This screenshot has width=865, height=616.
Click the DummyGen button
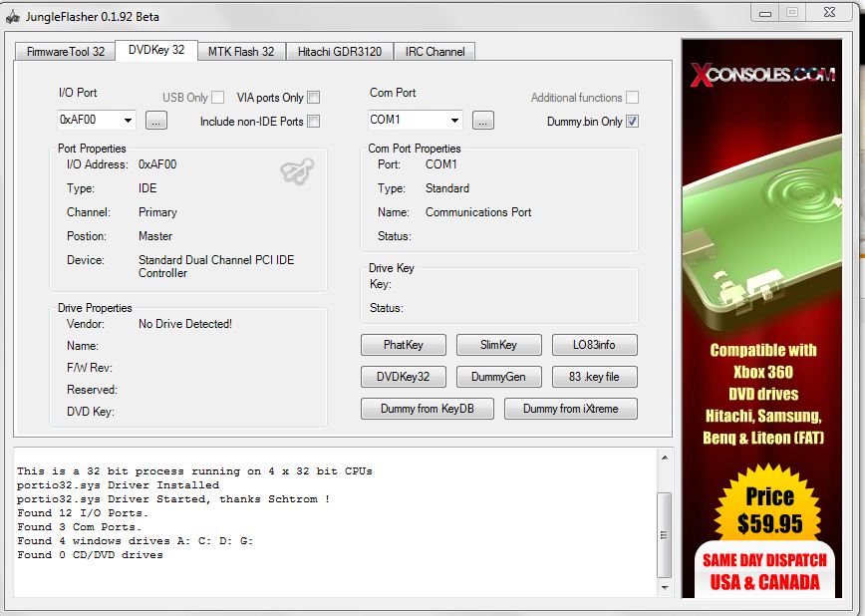click(x=498, y=377)
